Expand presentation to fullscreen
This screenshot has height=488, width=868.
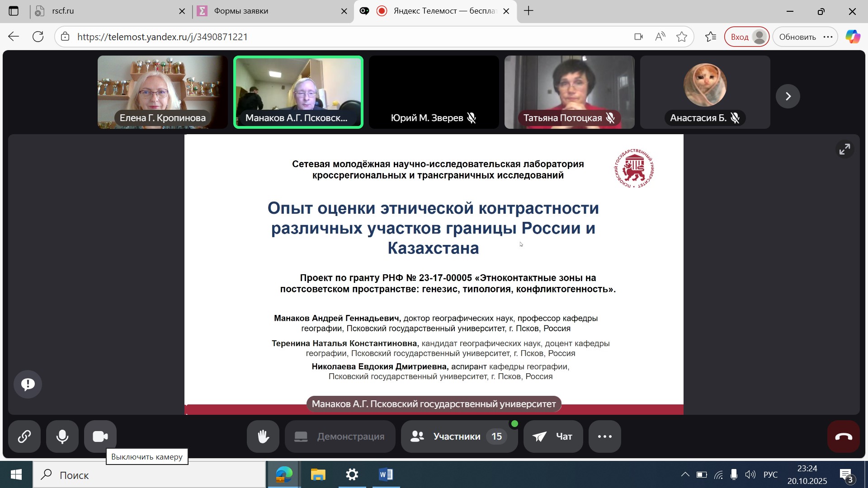coord(844,149)
